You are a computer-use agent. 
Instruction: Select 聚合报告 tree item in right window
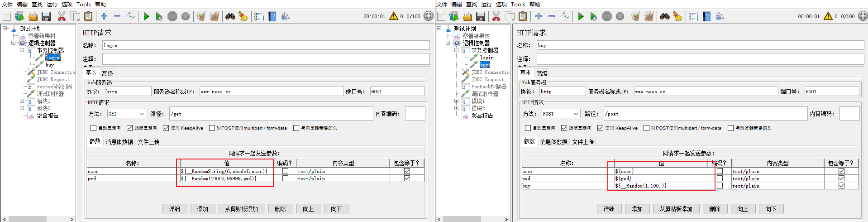point(482,116)
